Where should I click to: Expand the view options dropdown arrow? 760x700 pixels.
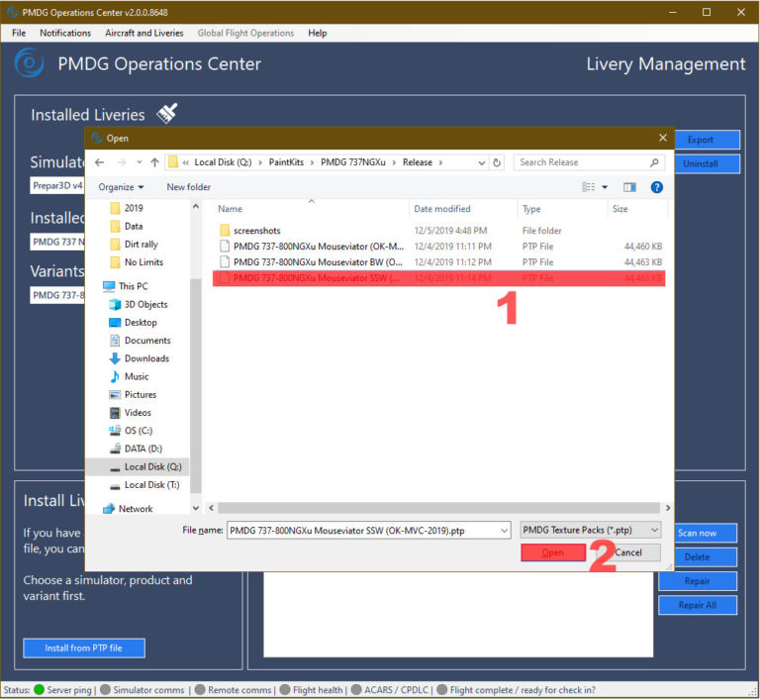coord(605,187)
